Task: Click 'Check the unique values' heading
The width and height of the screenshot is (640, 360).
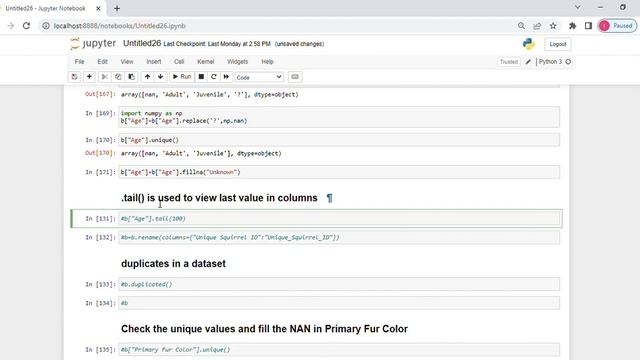Action: point(264,329)
